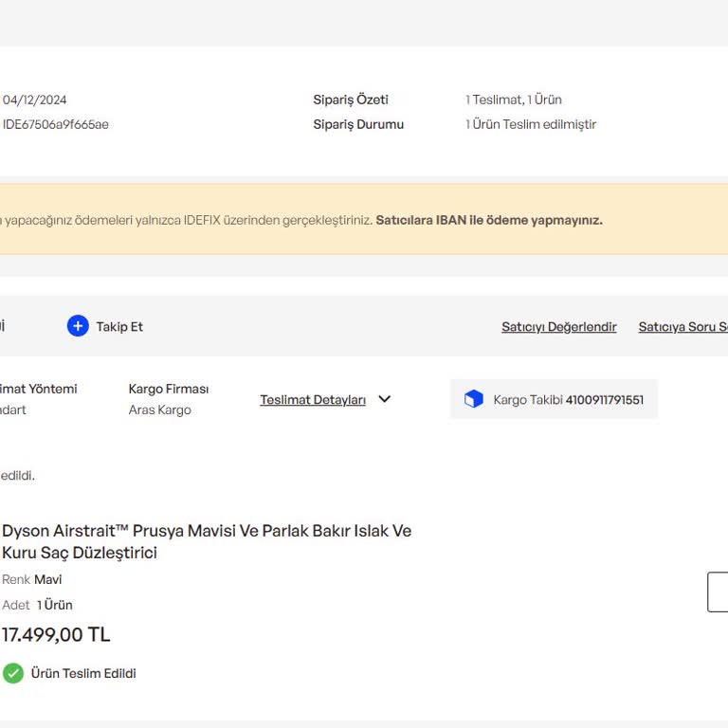Click the Mavi color value
The height and width of the screenshot is (728, 728).
(x=48, y=579)
